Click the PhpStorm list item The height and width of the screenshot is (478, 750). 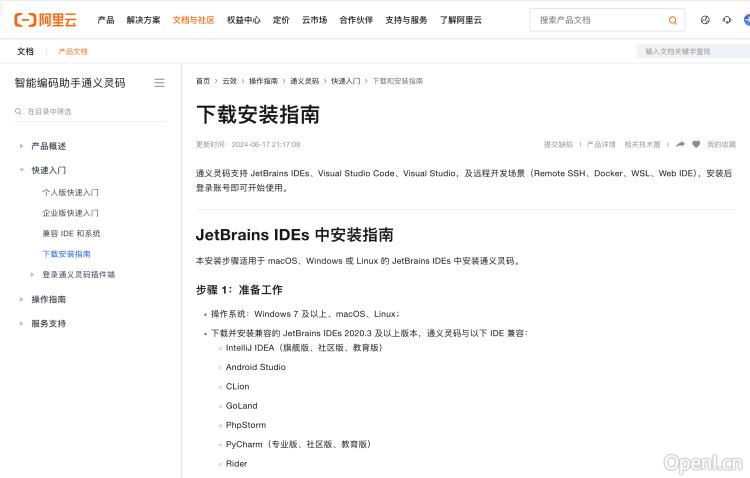246,425
